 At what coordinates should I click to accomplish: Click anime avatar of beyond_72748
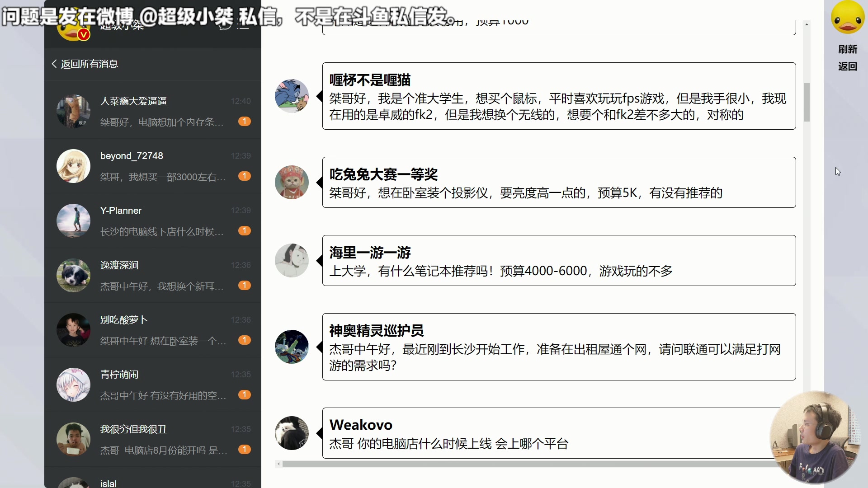point(73,166)
